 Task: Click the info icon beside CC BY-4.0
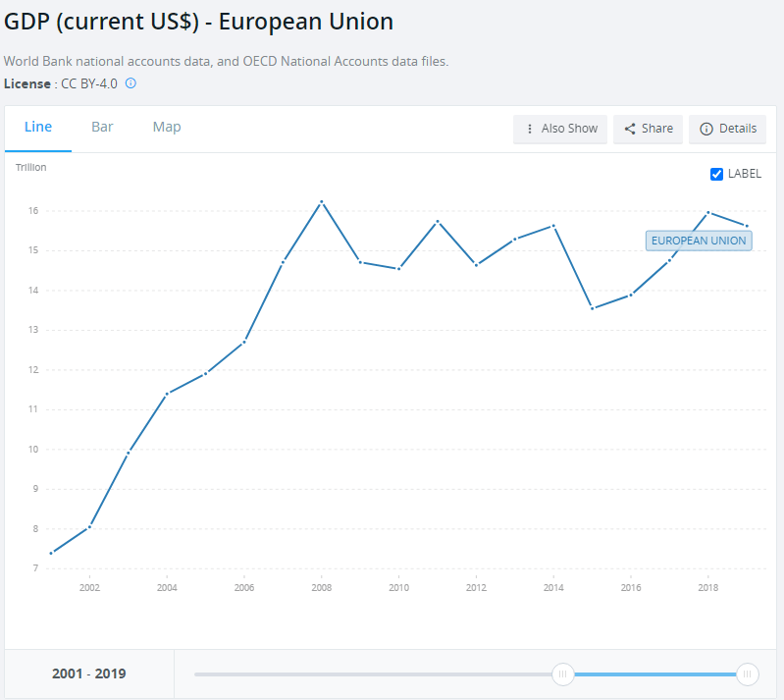click(131, 83)
